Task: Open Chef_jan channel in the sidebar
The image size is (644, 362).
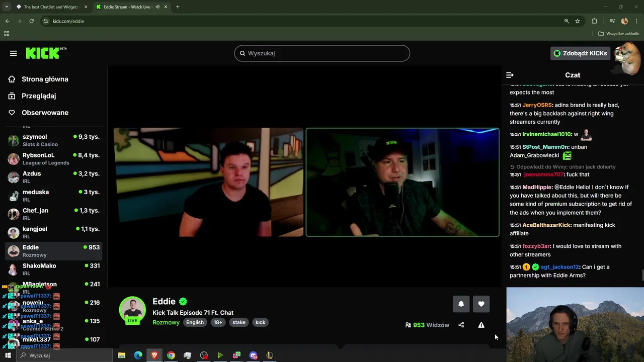Action: coord(53,214)
